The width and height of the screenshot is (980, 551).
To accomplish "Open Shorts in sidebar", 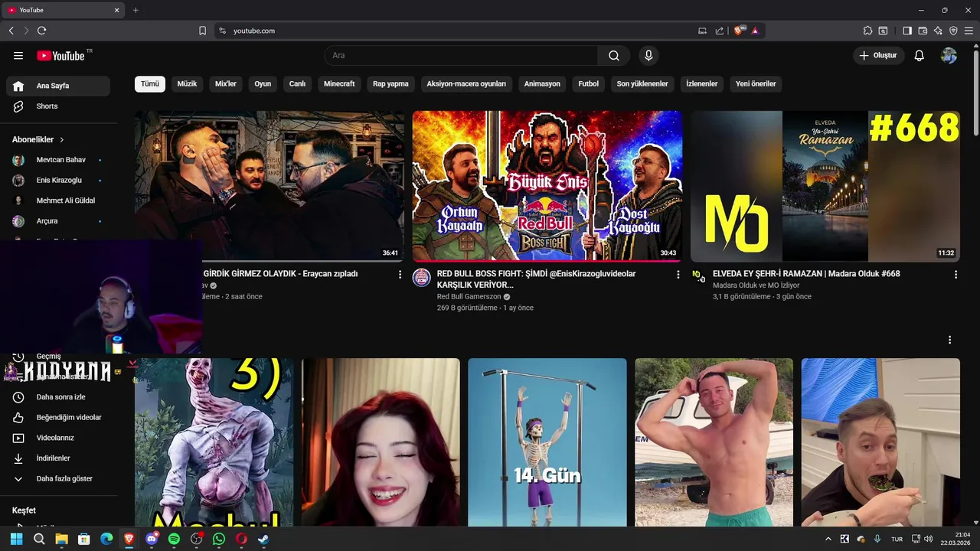I will coord(58,106).
